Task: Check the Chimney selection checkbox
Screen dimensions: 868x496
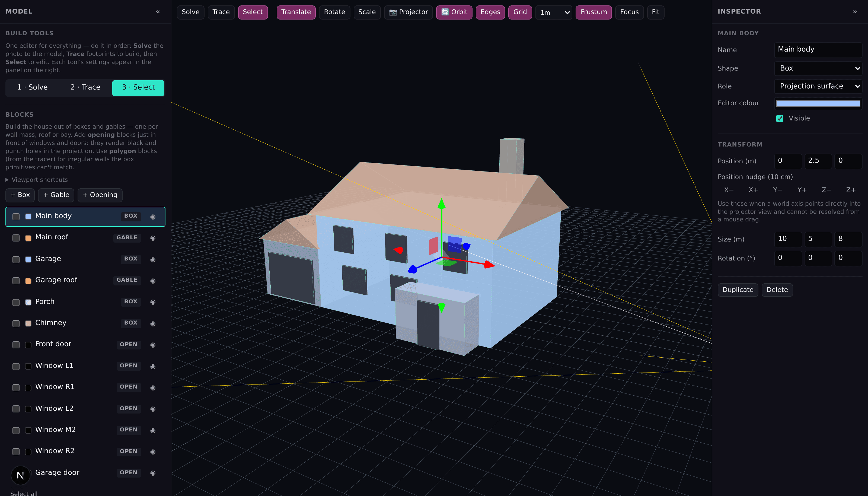Action: (x=16, y=324)
